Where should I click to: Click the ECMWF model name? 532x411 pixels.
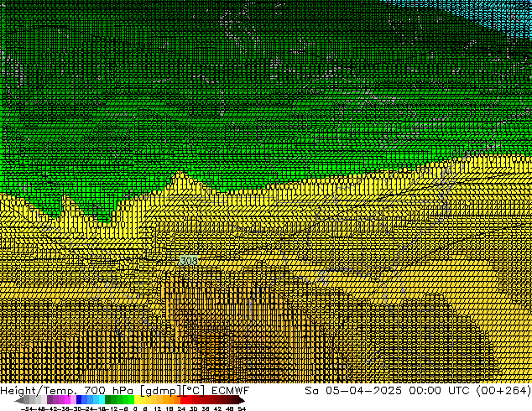(231, 391)
